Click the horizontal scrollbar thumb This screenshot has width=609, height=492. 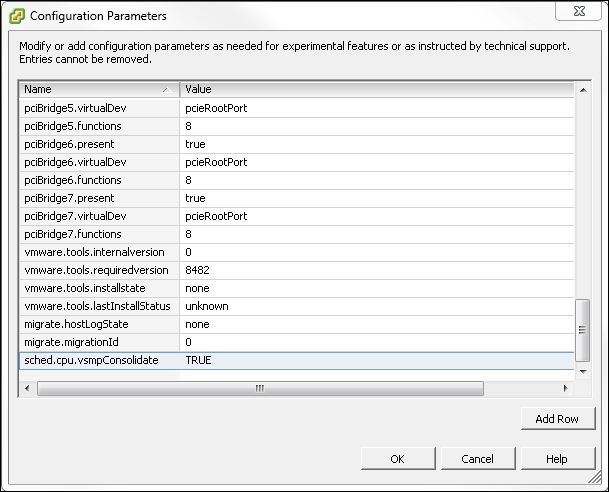(x=260, y=388)
